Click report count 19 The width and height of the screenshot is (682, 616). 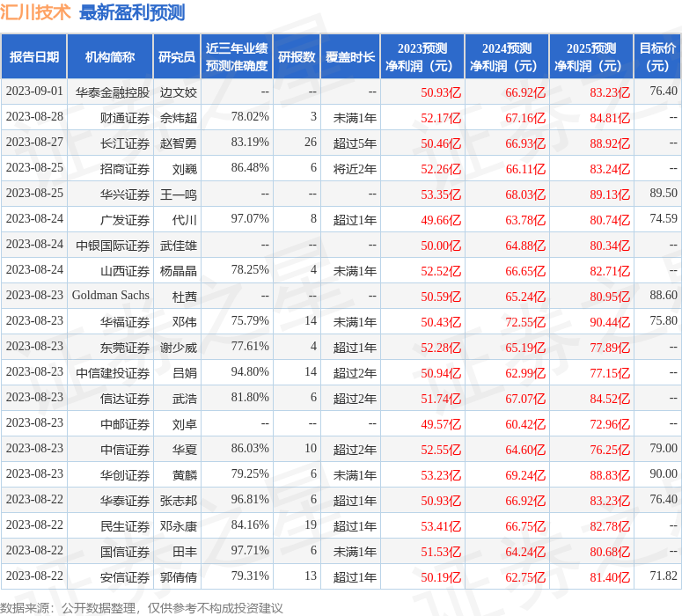[311, 524]
